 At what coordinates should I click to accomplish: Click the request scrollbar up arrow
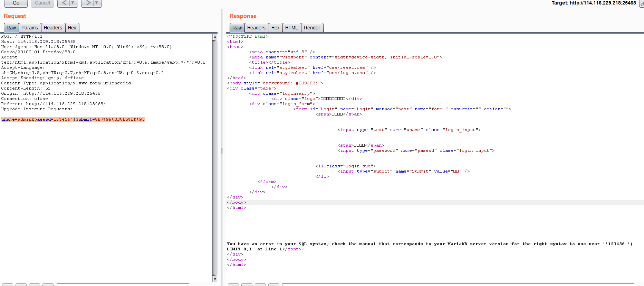[215, 37]
